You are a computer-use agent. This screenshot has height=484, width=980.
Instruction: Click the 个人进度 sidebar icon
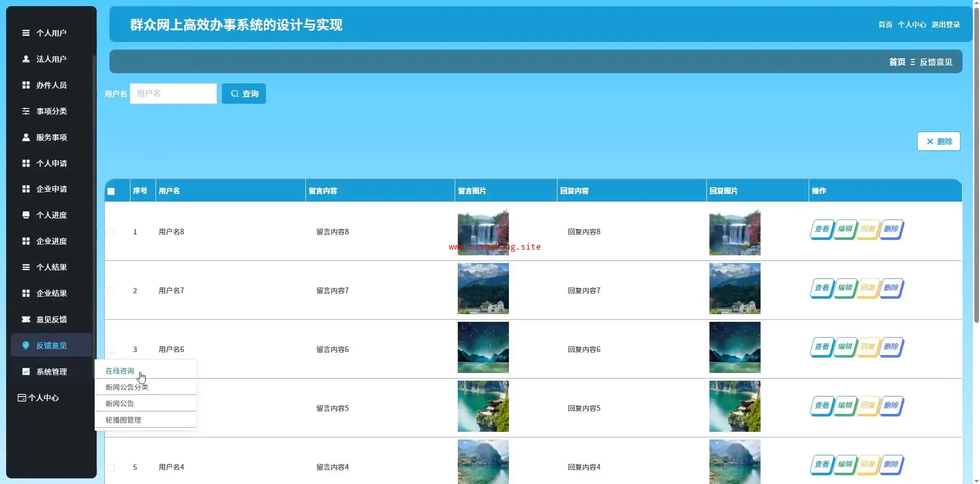pos(26,215)
